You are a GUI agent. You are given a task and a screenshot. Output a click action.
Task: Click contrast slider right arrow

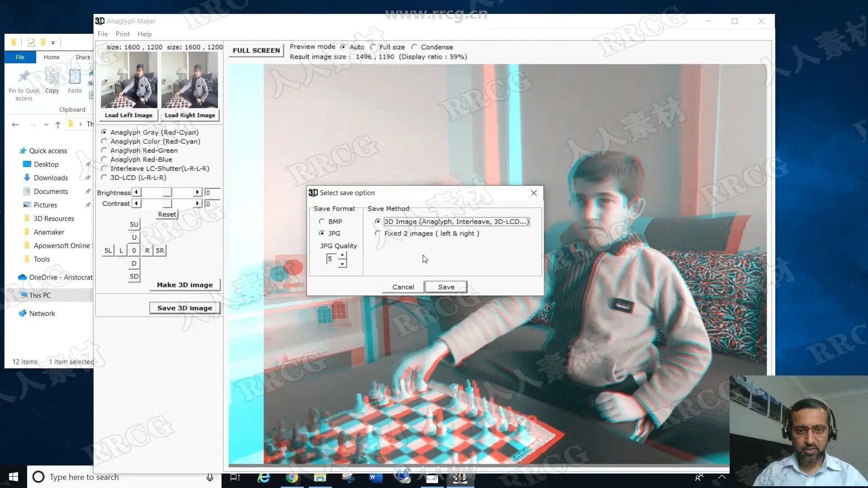[x=197, y=204]
